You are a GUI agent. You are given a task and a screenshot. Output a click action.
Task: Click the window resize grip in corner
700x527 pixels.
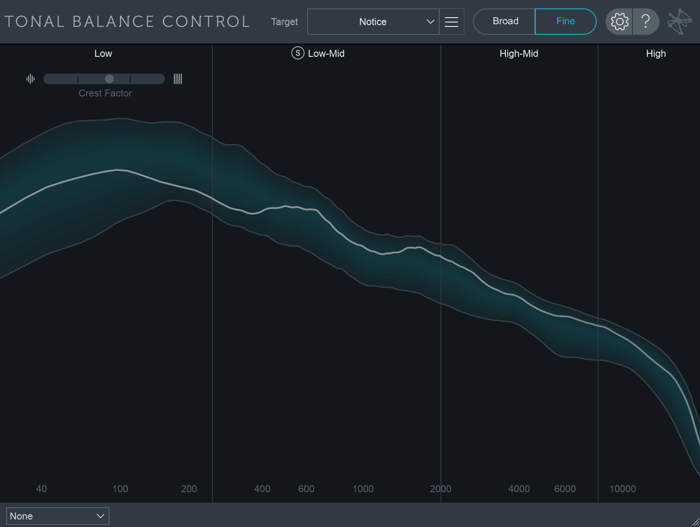(x=695, y=522)
